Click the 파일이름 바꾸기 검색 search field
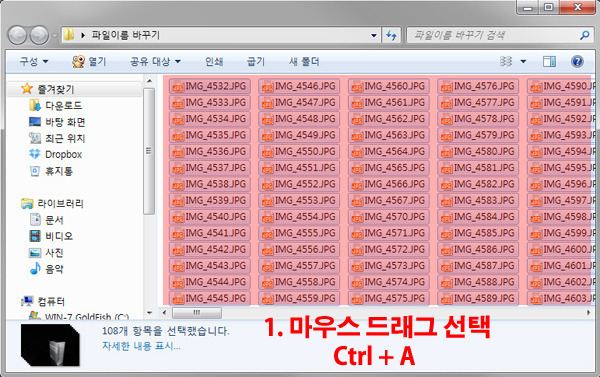600x377 pixels. point(499,36)
